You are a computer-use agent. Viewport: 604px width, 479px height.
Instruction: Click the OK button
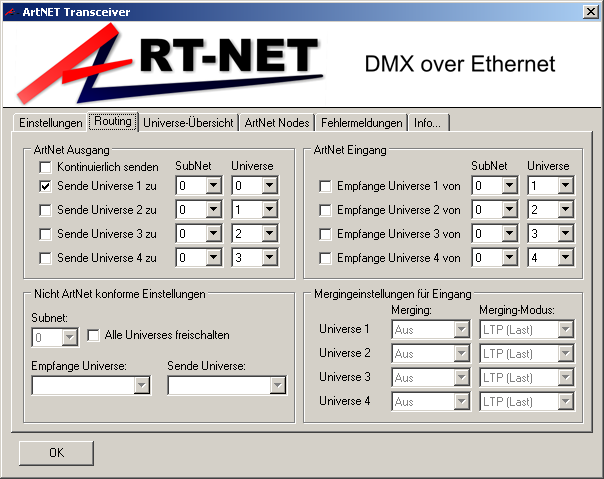56,453
